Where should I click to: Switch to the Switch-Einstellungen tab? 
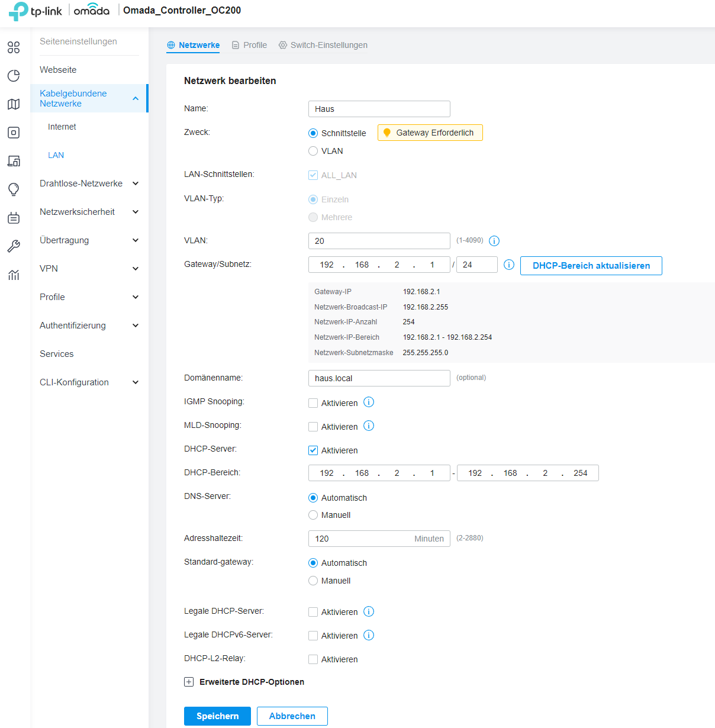(x=323, y=45)
